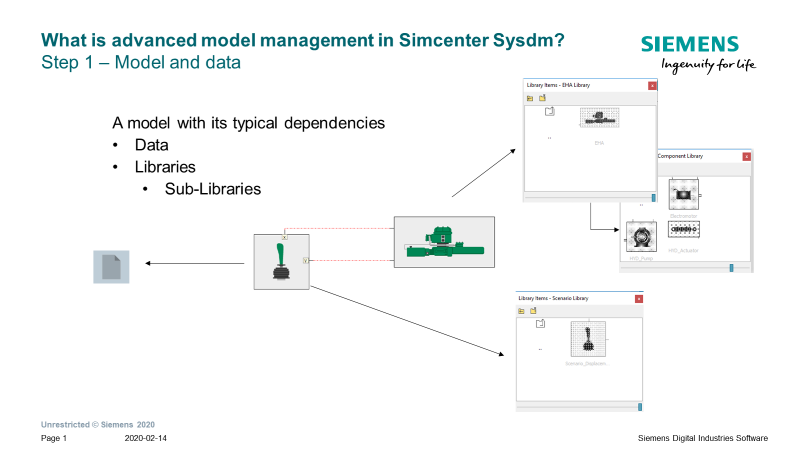Click the 'Sub-Libraries' bullet text
This screenshot has height=450, width=800.
pyautogui.click(x=213, y=189)
